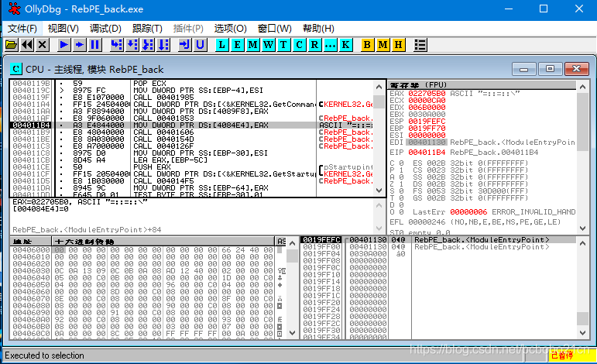
Task: Close the debugged program with X icon
Action: pyautogui.click(x=43, y=45)
